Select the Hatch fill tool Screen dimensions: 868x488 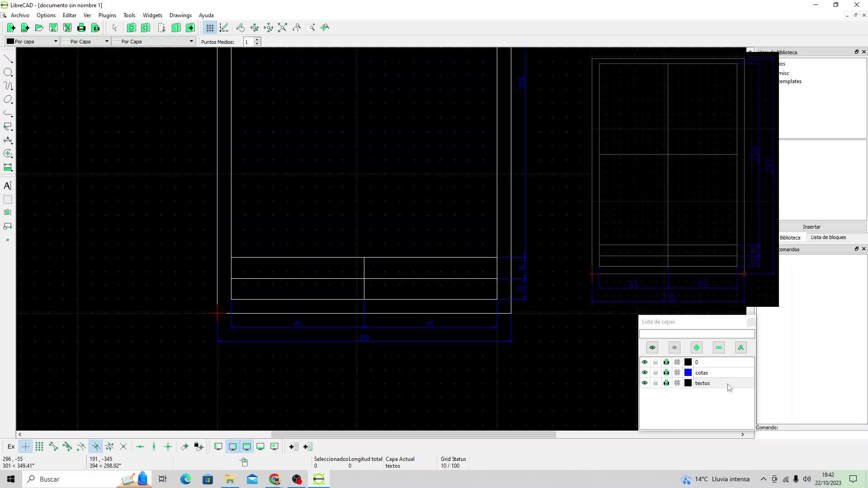(x=8, y=199)
